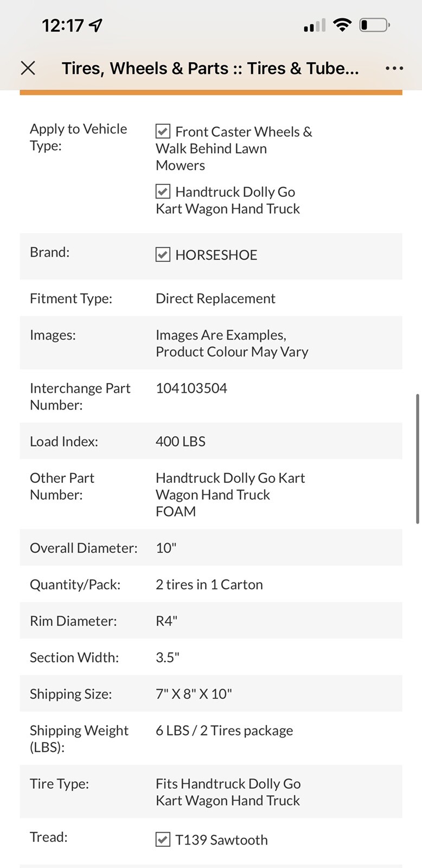Open the three-dot more options menu

click(x=394, y=68)
